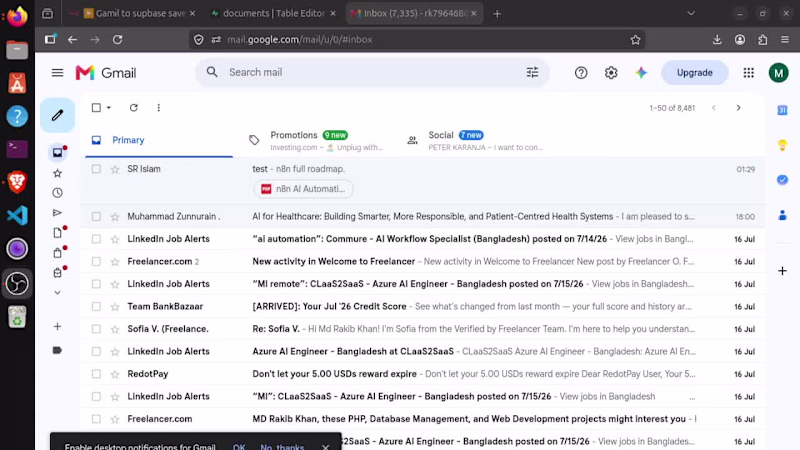This screenshot has width=800, height=450.
Task: Open the More options three-dot menu
Action: [159, 108]
